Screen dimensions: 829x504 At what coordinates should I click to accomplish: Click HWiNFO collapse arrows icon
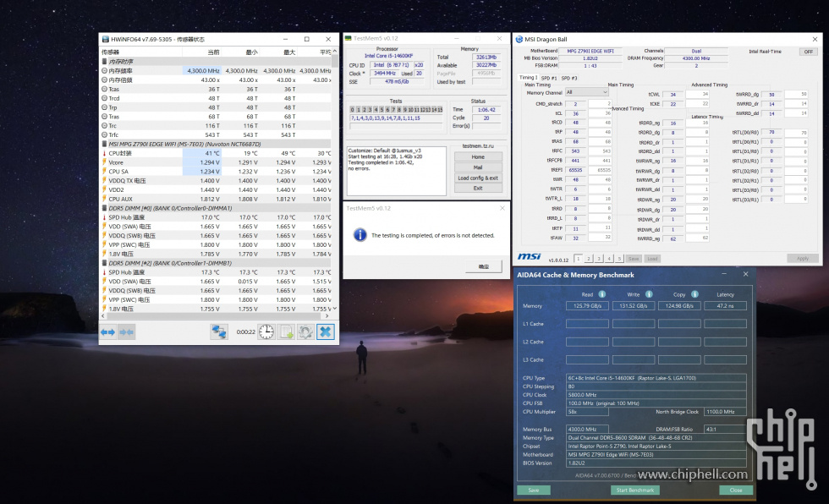[126, 331]
